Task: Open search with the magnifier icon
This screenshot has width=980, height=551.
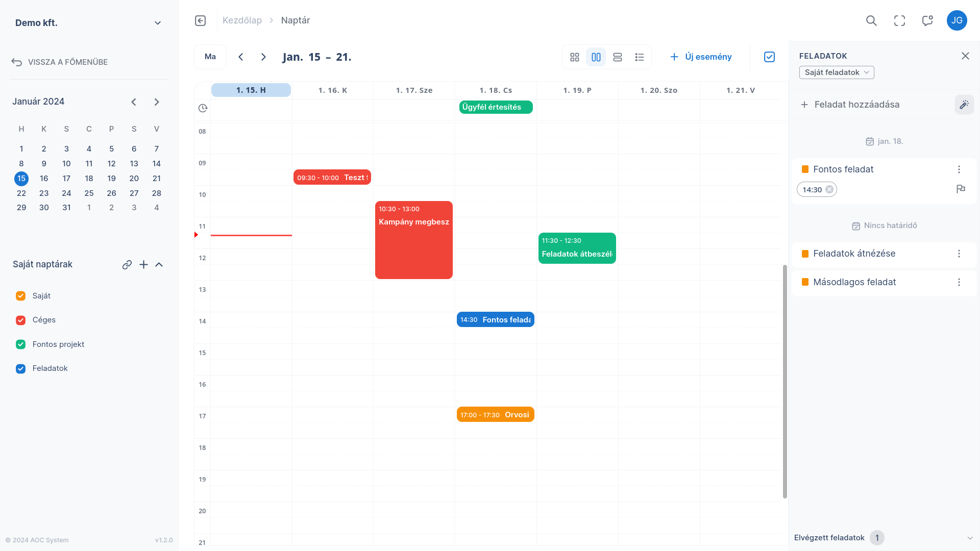Action: click(872, 20)
